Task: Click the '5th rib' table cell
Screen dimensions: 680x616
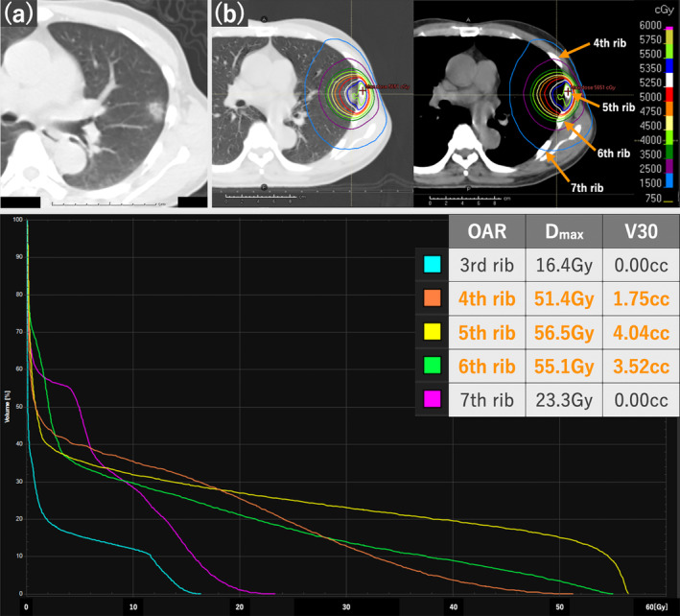Action: [x=487, y=332]
